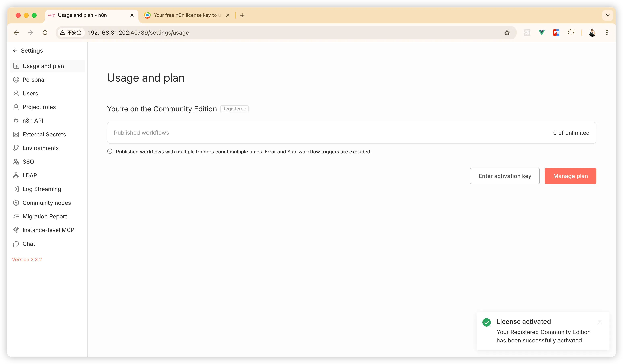Screen dimensions: 623x364
Task: Dismiss the License activated notification
Action: click(x=600, y=322)
